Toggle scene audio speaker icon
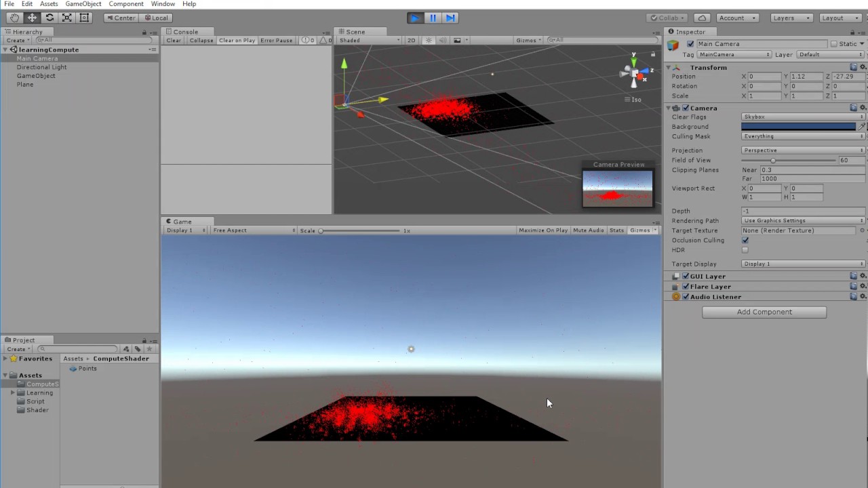This screenshot has width=868, height=488. (x=443, y=40)
